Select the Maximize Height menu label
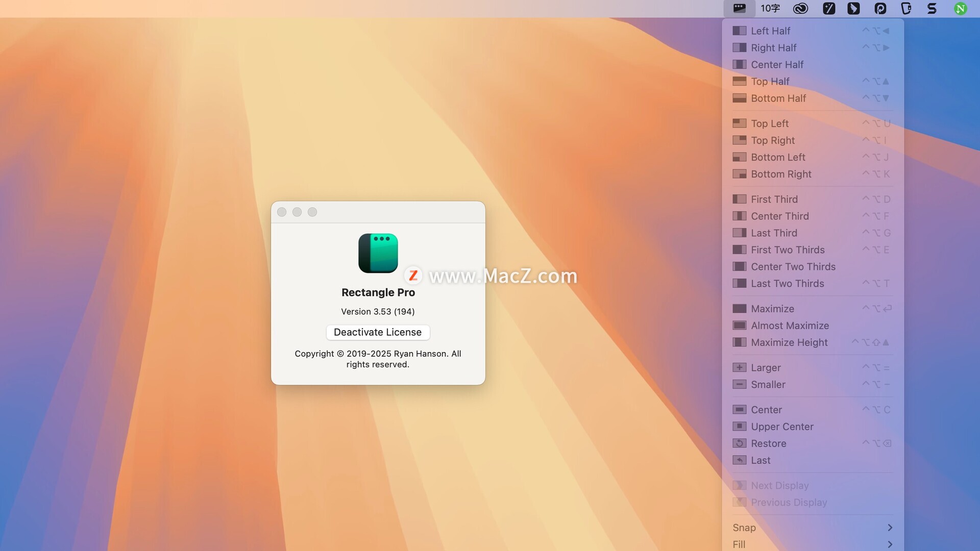980x551 pixels. coord(789,342)
